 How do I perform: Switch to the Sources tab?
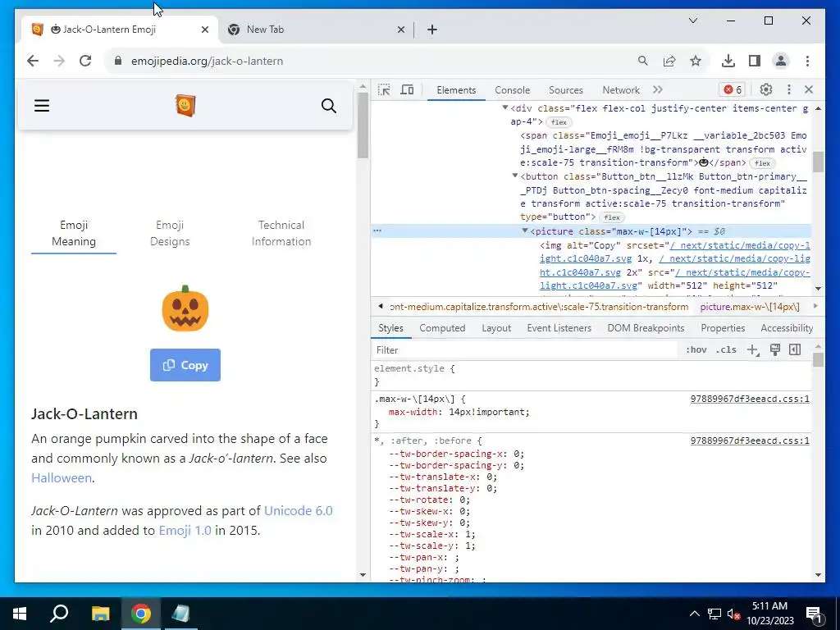[566, 90]
